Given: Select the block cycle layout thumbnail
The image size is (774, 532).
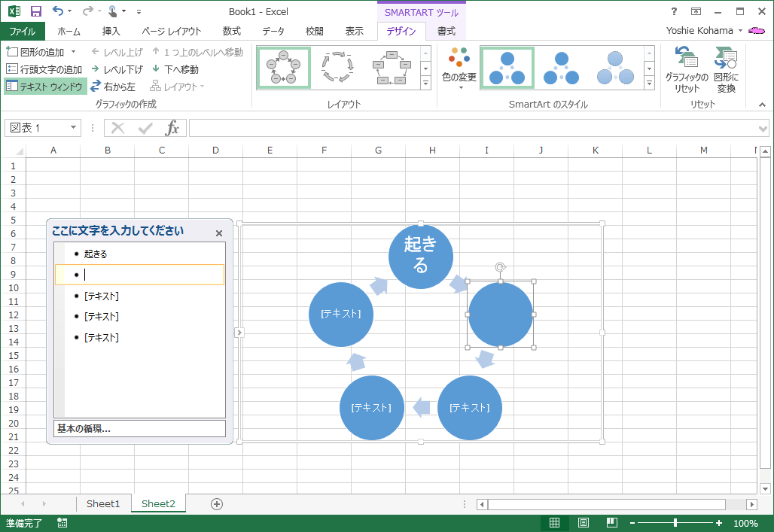Looking at the screenshot, I should 392,68.
